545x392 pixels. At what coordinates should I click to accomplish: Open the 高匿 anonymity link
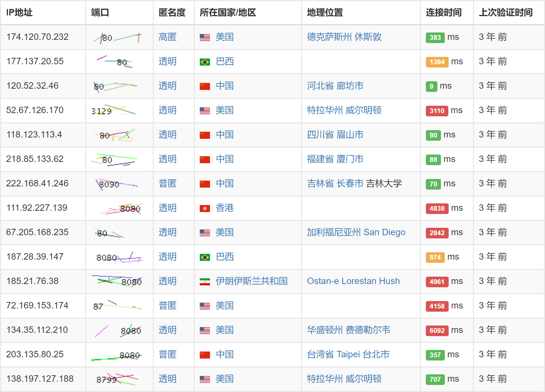(168, 37)
